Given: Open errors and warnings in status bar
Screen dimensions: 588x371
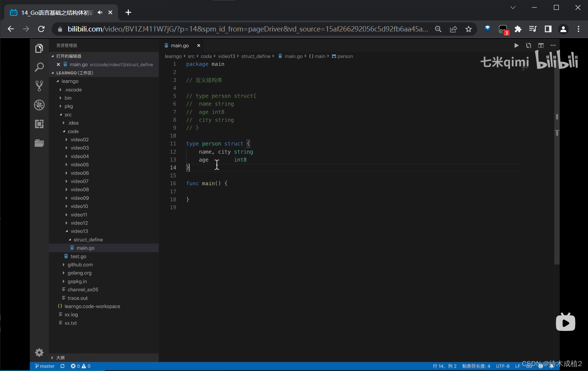Looking at the screenshot, I should coord(80,366).
